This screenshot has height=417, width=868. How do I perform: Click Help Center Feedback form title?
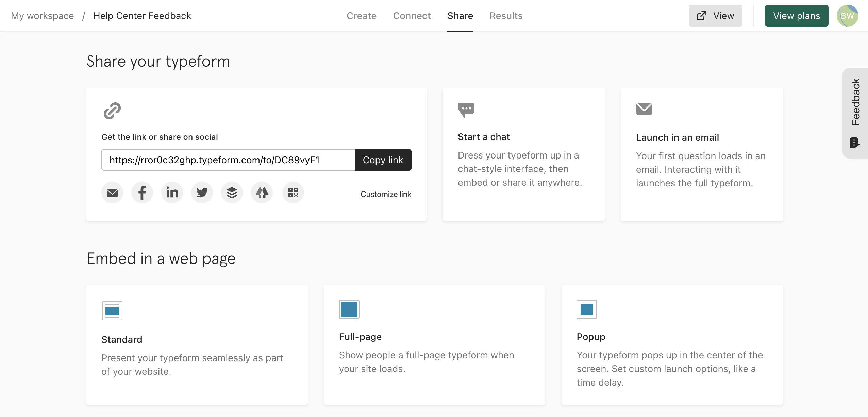[x=142, y=16]
